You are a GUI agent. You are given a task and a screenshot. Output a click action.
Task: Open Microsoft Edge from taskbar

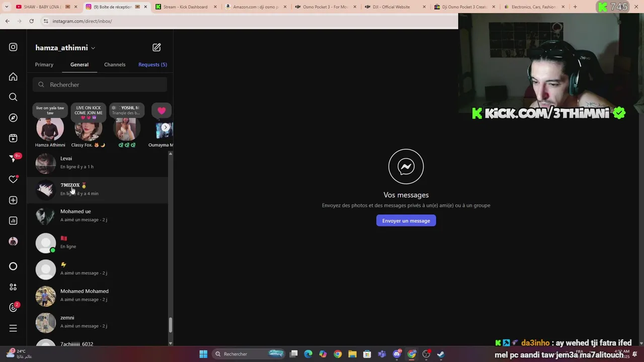coord(308,354)
